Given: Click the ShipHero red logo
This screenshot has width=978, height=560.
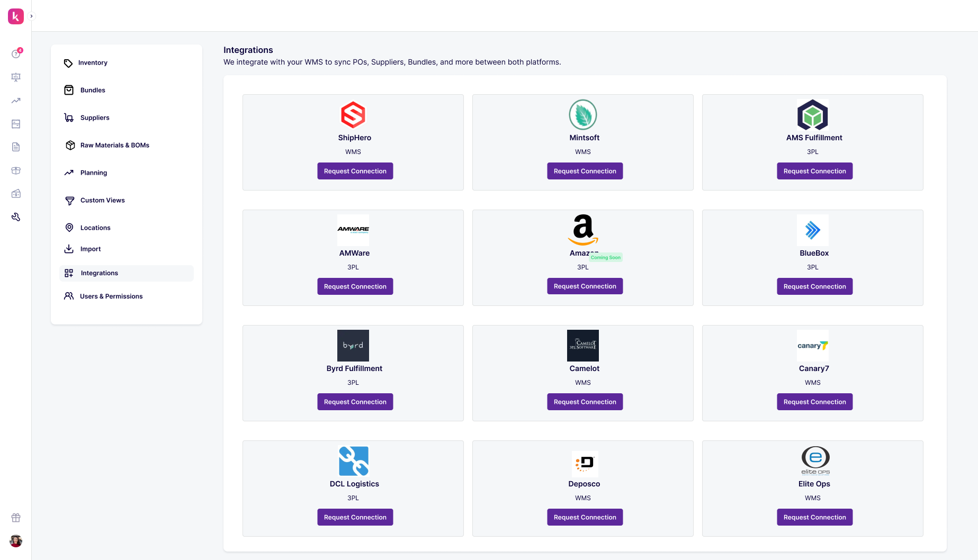Looking at the screenshot, I should tap(353, 115).
